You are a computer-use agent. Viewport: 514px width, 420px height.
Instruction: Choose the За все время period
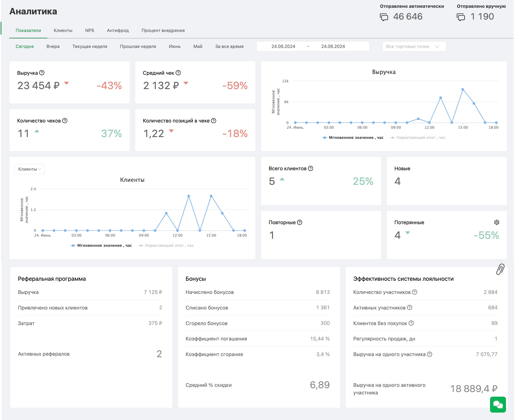point(229,46)
